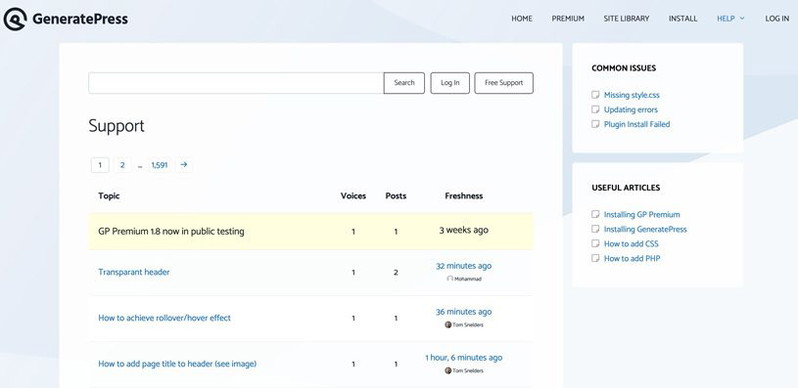Image resolution: width=798 pixels, height=388 pixels.
Task: Click document icon beside Plugin Install Failed
Action: click(x=595, y=124)
